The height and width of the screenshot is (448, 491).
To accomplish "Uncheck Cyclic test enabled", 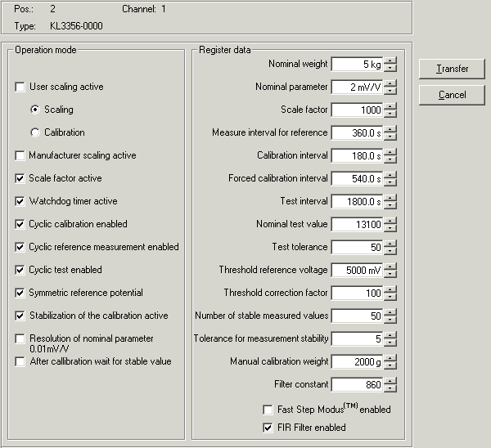I will pos(20,270).
